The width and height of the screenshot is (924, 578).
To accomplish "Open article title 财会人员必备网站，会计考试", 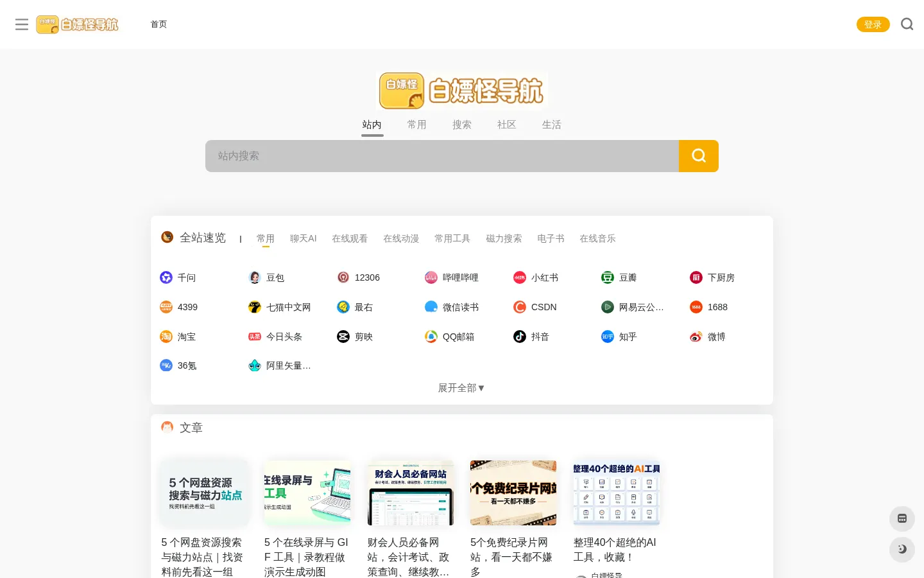I will point(409,557).
